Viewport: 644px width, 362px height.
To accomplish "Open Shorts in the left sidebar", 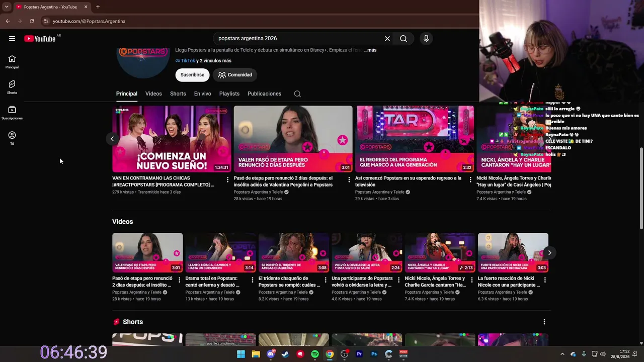I will coord(12,87).
